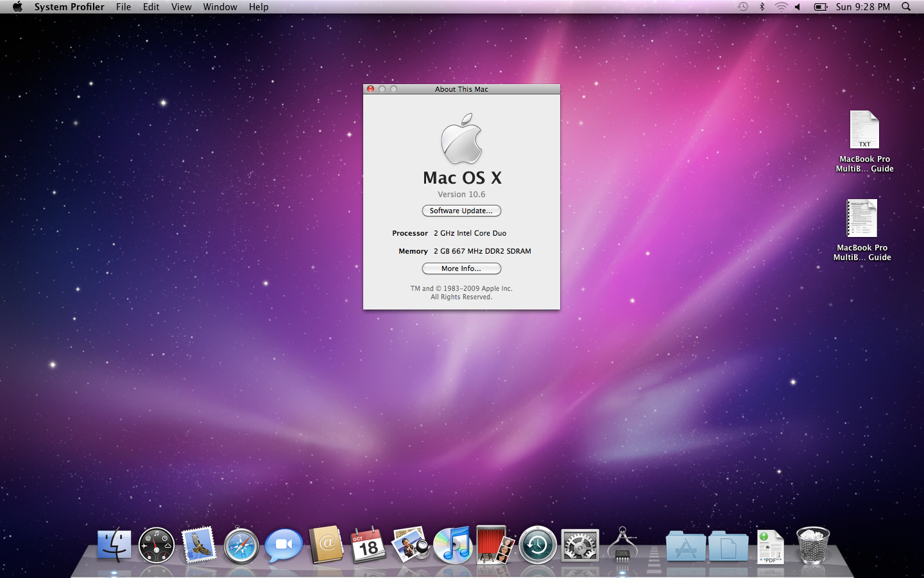The height and width of the screenshot is (578, 924).
Task: Open the volume control in menu bar
Action: [x=798, y=7]
